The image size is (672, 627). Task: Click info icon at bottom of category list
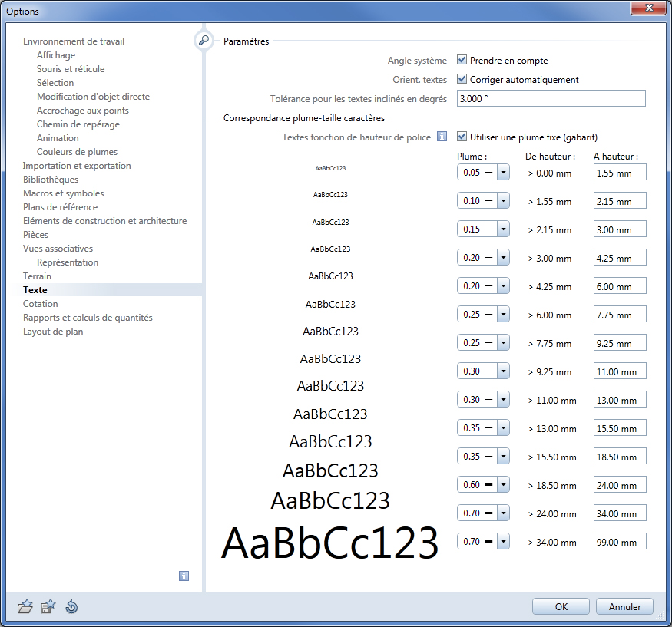point(184,576)
